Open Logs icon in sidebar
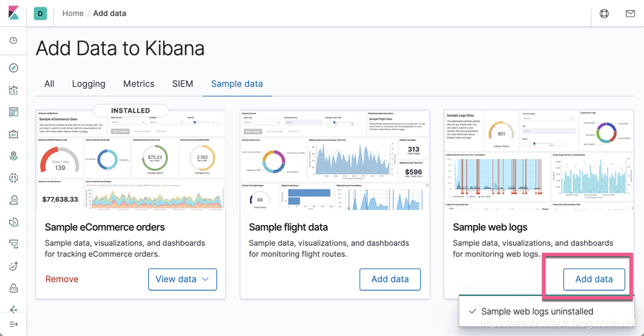Image resolution: width=644 pixels, height=336 pixels. pos(14,222)
